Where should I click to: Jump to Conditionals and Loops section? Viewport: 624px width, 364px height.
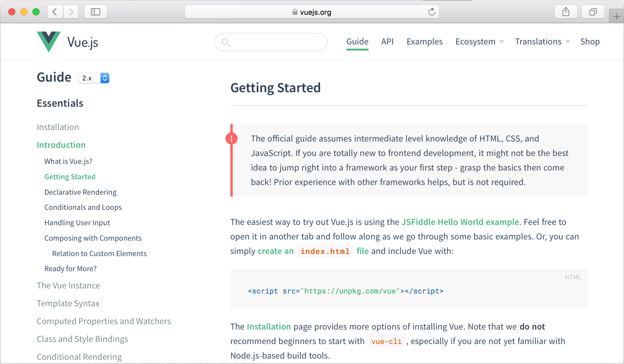pos(83,207)
